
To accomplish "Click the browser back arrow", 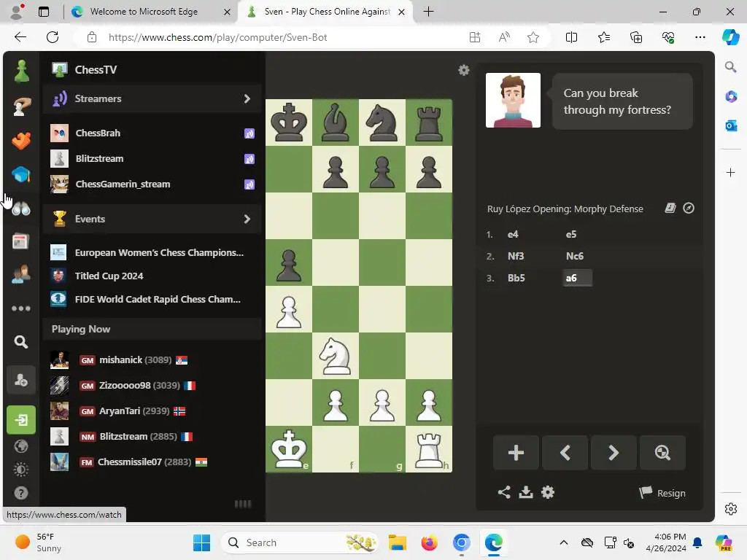I will (x=20, y=37).
